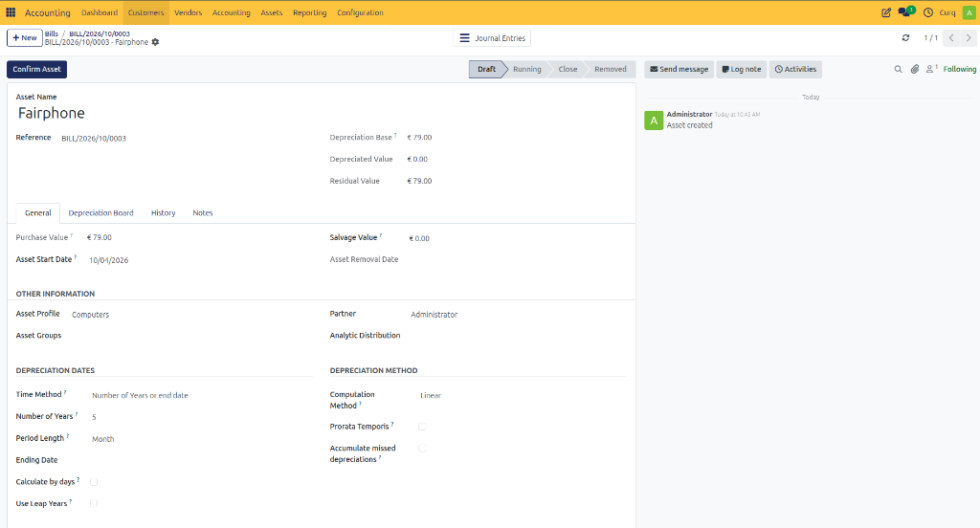Click the Asset created message text
The height and width of the screenshot is (528, 980).
[x=689, y=125]
